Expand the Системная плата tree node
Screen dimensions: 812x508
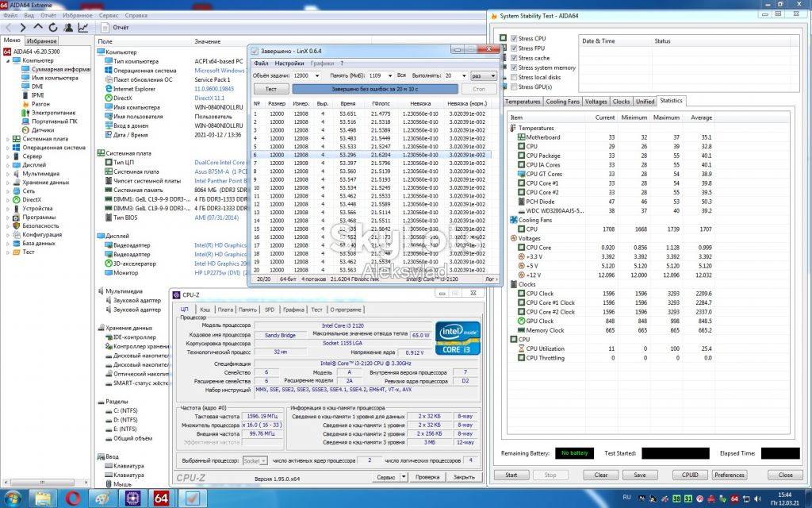click(8, 139)
